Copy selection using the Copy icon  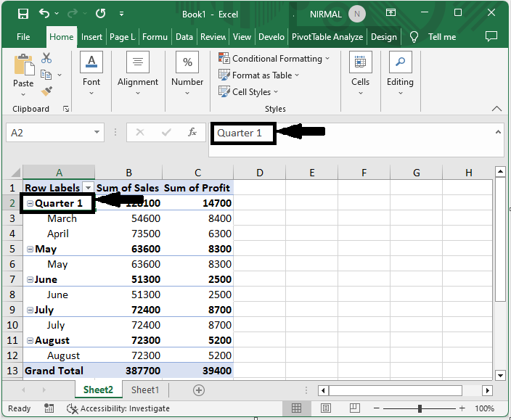[46, 75]
